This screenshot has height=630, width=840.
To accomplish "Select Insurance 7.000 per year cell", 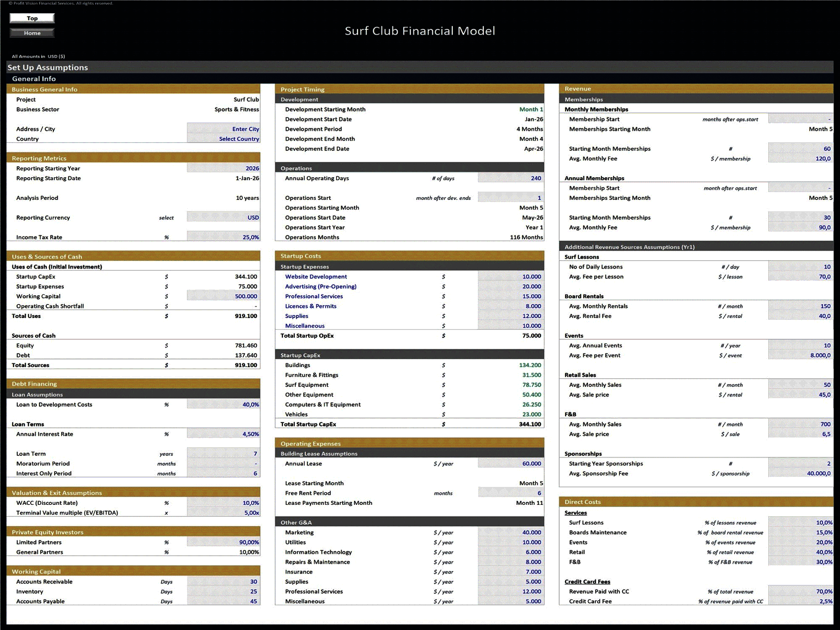I will pyautogui.click(x=511, y=572).
